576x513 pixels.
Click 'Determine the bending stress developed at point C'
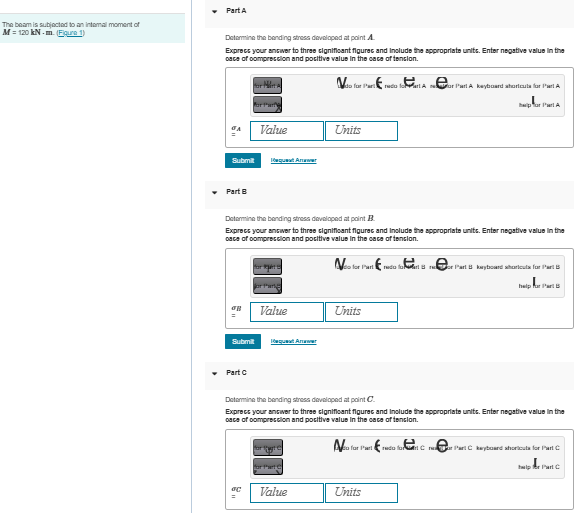coord(300,399)
